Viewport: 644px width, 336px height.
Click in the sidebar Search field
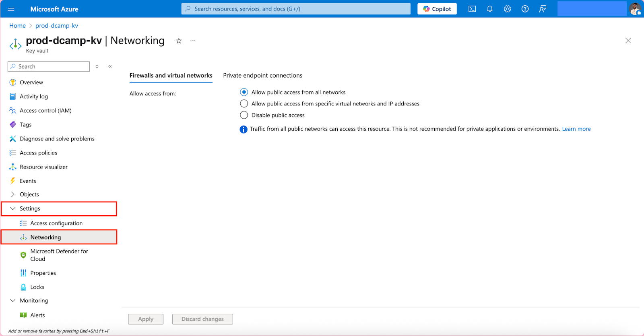click(x=49, y=66)
